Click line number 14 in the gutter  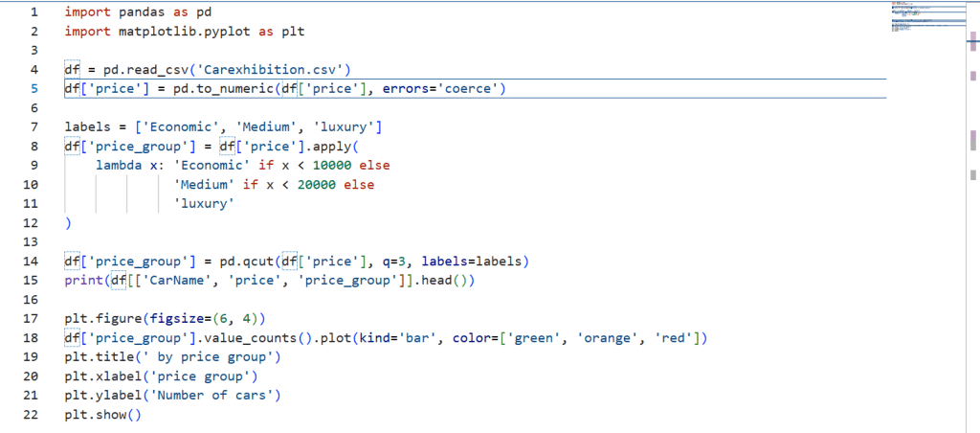click(x=34, y=261)
